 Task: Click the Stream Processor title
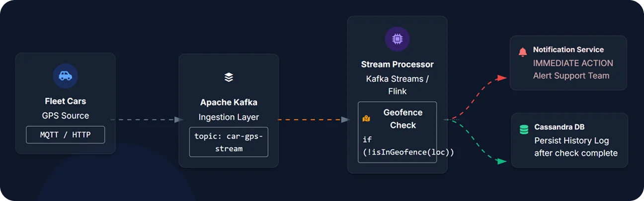point(397,64)
